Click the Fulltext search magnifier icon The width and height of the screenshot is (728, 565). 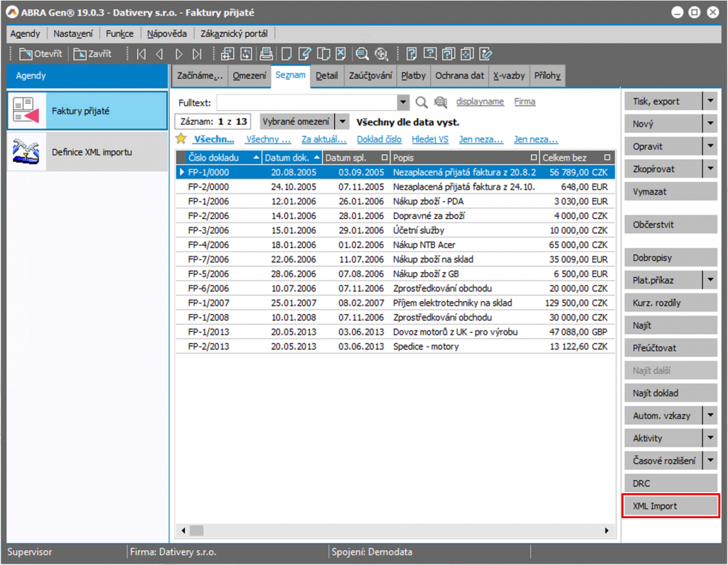pos(421,102)
